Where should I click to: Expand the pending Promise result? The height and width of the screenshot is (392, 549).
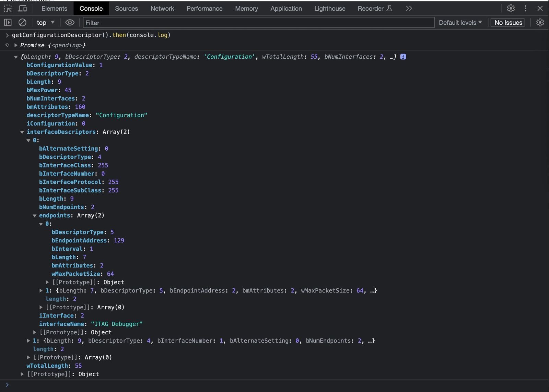click(x=16, y=45)
